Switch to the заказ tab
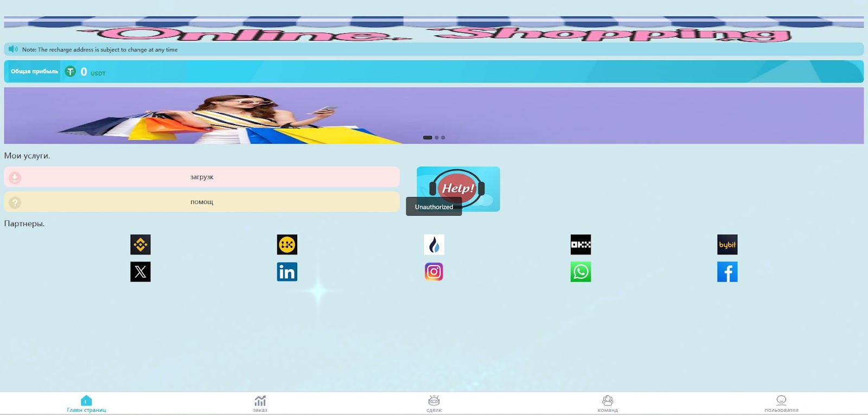The height and width of the screenshot is (415, 868). tap(260, 404)
